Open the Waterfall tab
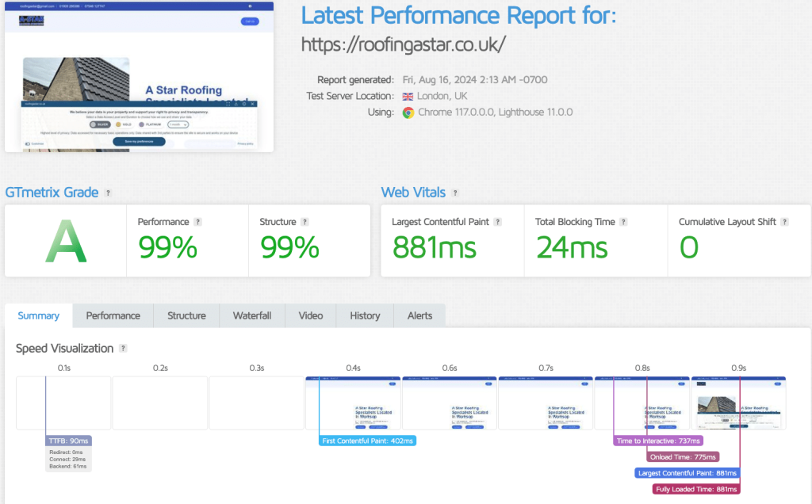 tap(252, 315)
